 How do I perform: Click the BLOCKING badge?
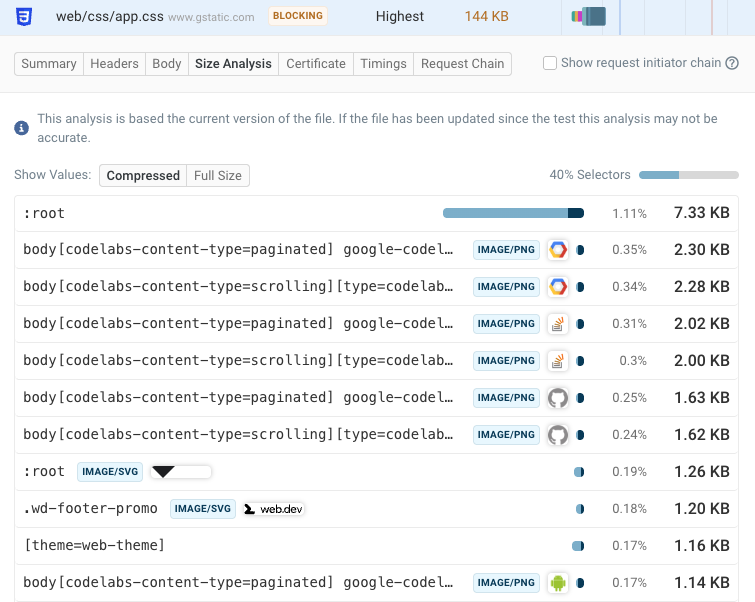tap(298, 16)
